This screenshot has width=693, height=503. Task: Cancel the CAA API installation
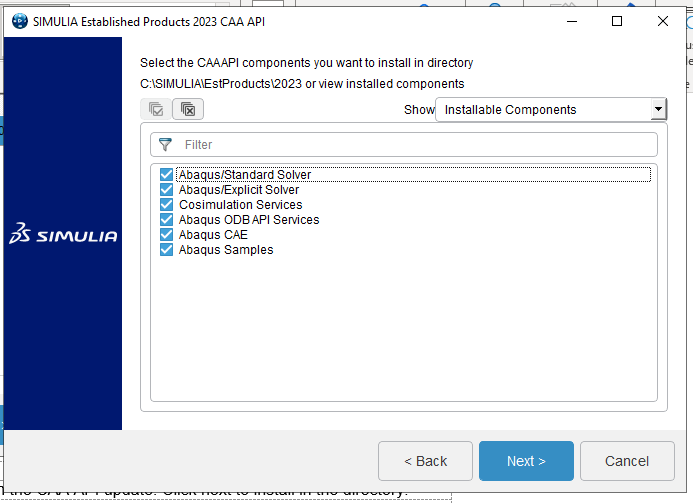click(x=627, y=461)
